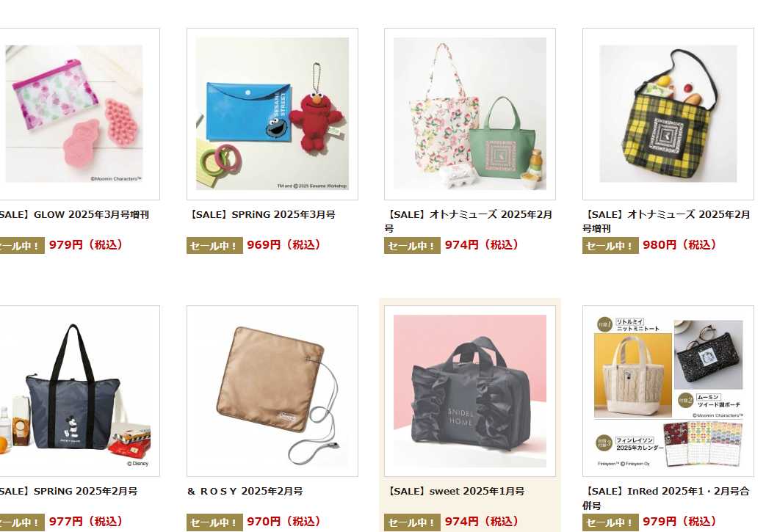Open the sweet 2025年1月号 title link
The height and width of the screenshot is (532, 766).
pos(455,491)
